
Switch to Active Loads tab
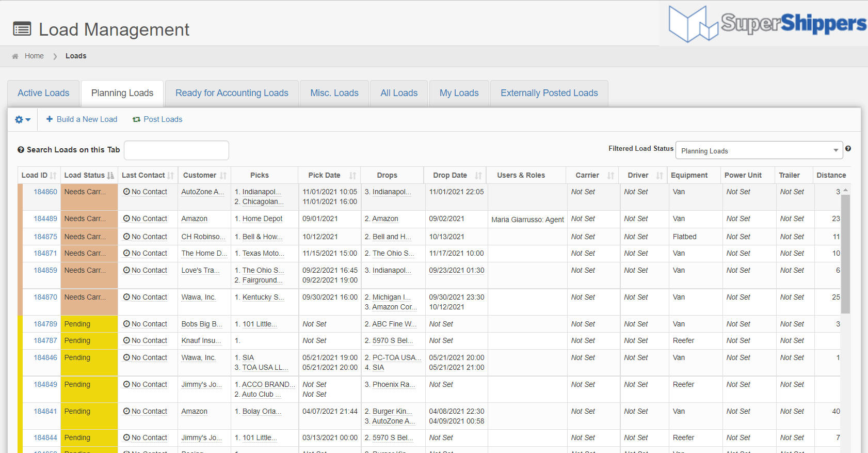pyautogui.click(x=43, y=93)
